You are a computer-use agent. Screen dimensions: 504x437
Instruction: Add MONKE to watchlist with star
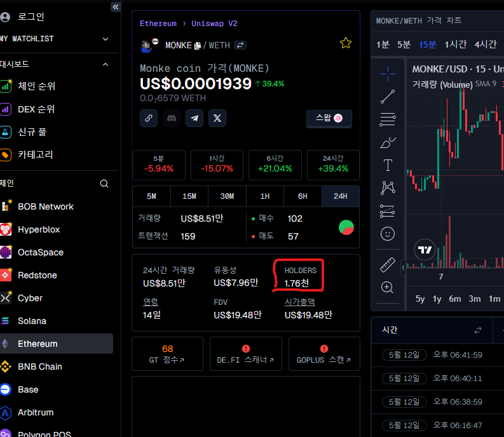coord(346,43)
